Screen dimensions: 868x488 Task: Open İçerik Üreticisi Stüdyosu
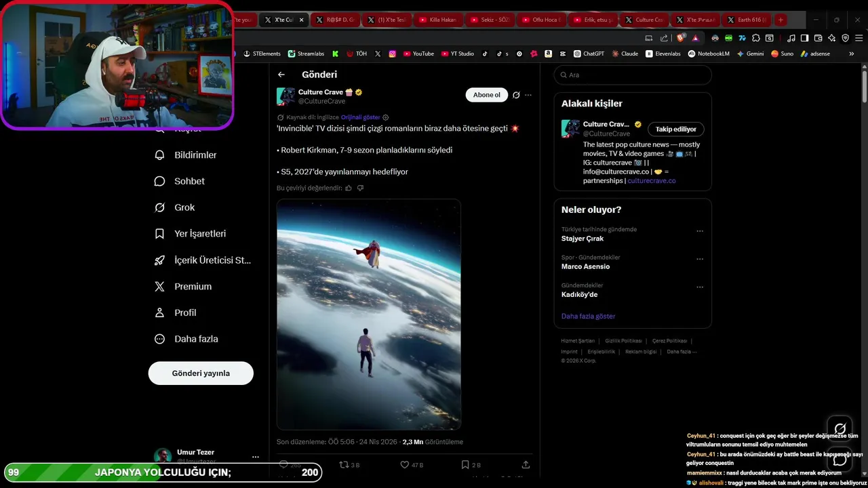click(203, 260)
